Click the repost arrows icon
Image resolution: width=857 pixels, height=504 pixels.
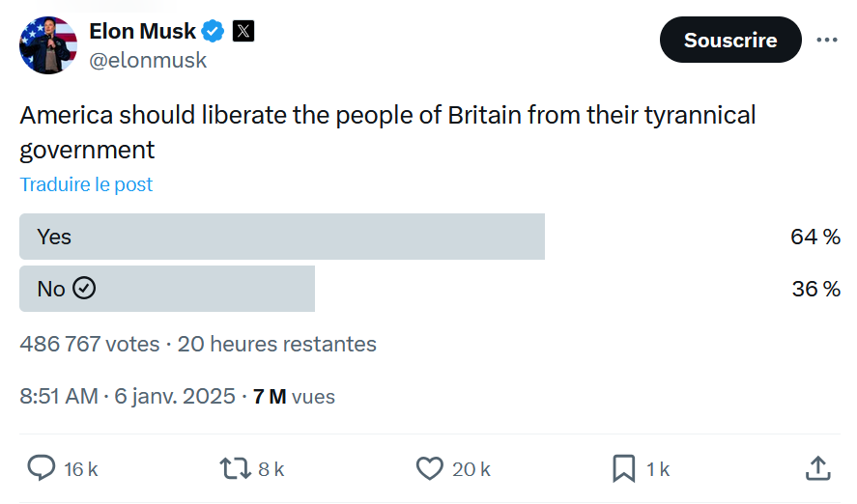tap(235, 468)
